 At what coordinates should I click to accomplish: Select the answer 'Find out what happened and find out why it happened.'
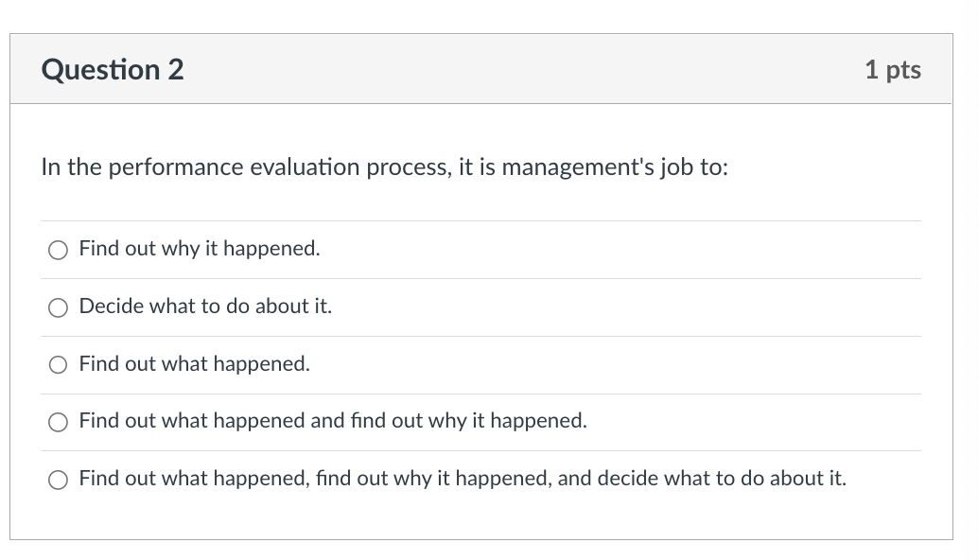pyautogui.click(x=58, y=422)
